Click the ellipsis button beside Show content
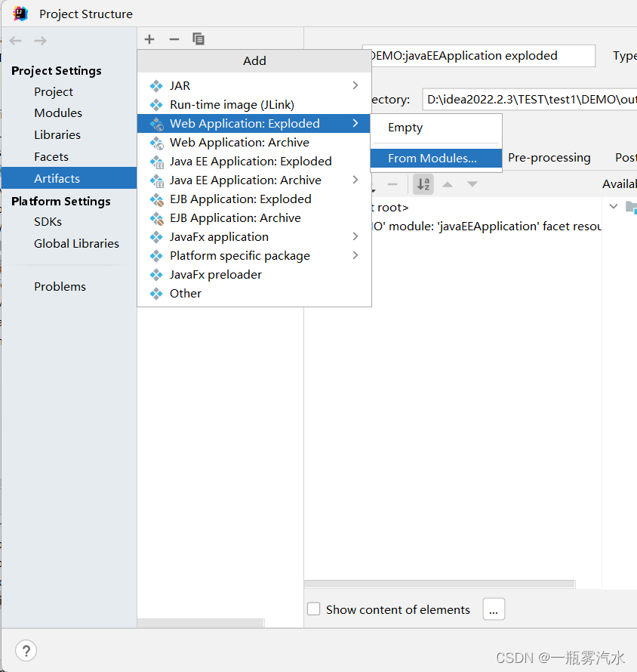This screenshot has height=672, width=637. (x=494, y=609)
